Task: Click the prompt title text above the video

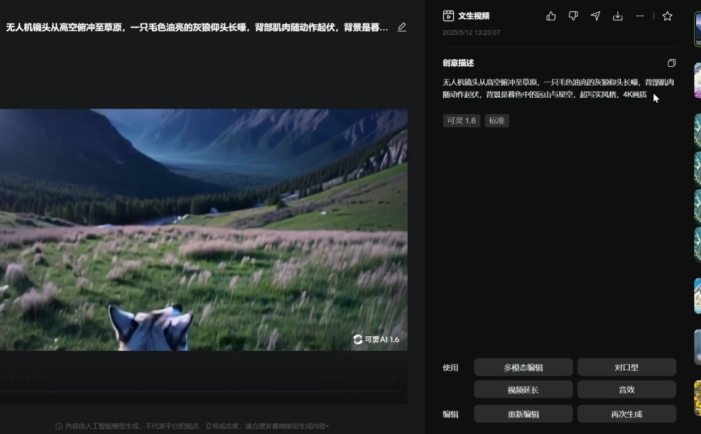Action: [x=197, y=27]
